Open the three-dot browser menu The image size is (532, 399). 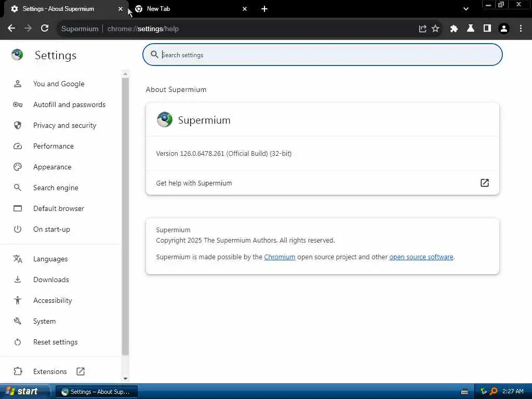(521, 29)
